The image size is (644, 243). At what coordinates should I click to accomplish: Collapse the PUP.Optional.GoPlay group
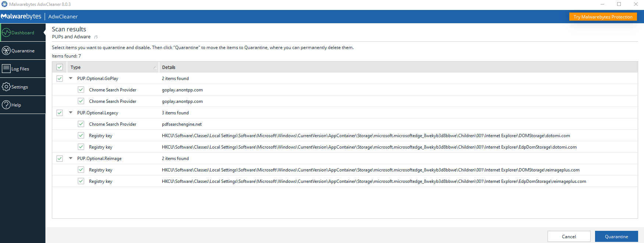(71, 79)
